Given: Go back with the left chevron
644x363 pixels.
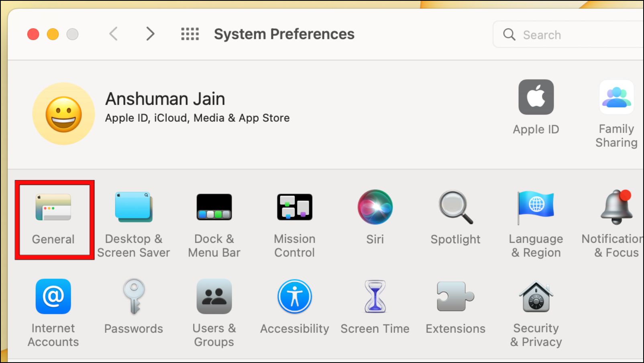Looking at the screenshot, I should 114,34.
